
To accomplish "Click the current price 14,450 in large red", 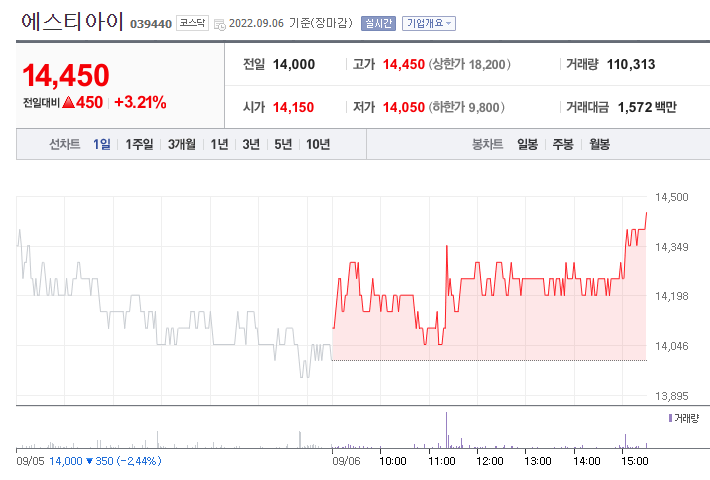I will [66, 75].
